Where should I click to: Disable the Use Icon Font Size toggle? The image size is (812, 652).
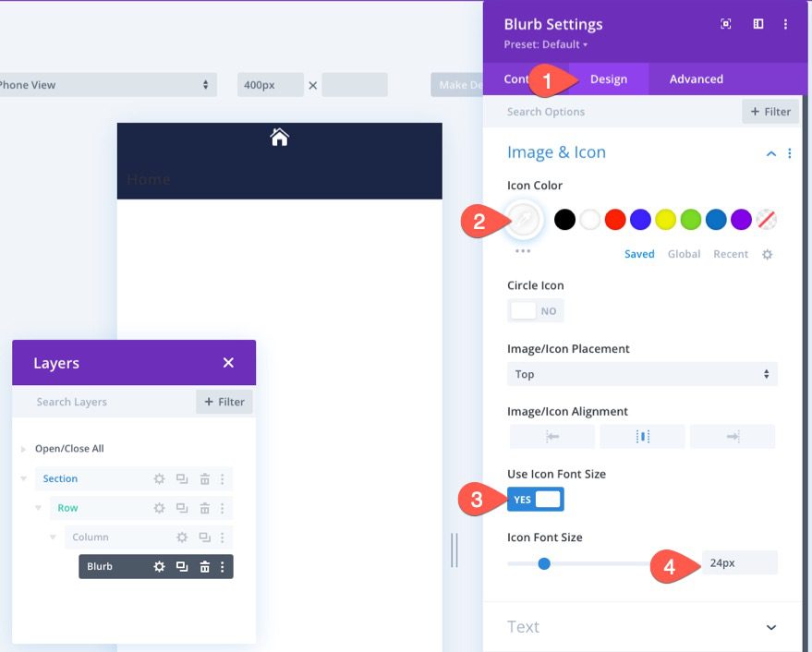[536, 497]
